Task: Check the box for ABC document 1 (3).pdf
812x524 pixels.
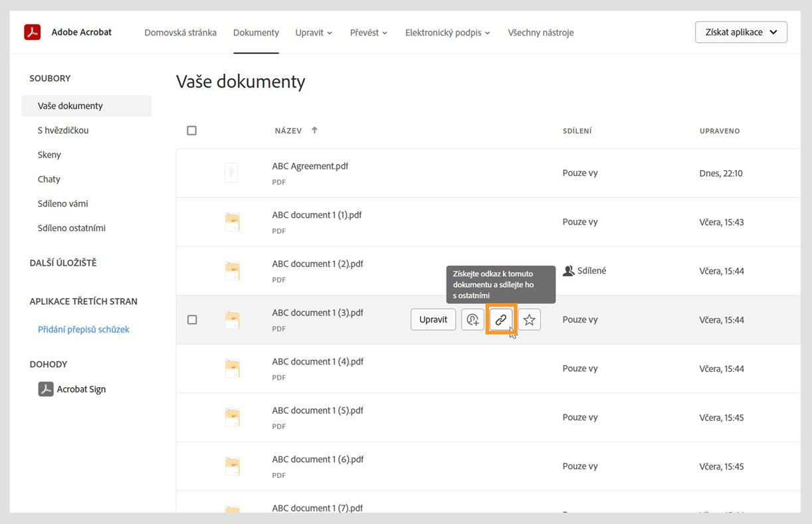Action: (192, 319)
